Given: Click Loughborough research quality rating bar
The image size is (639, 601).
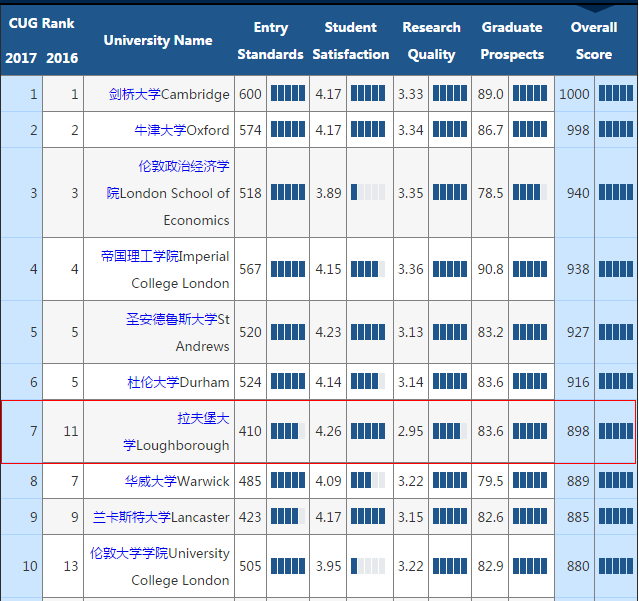Looking at the screenshot, I should [x=450, y=431].
